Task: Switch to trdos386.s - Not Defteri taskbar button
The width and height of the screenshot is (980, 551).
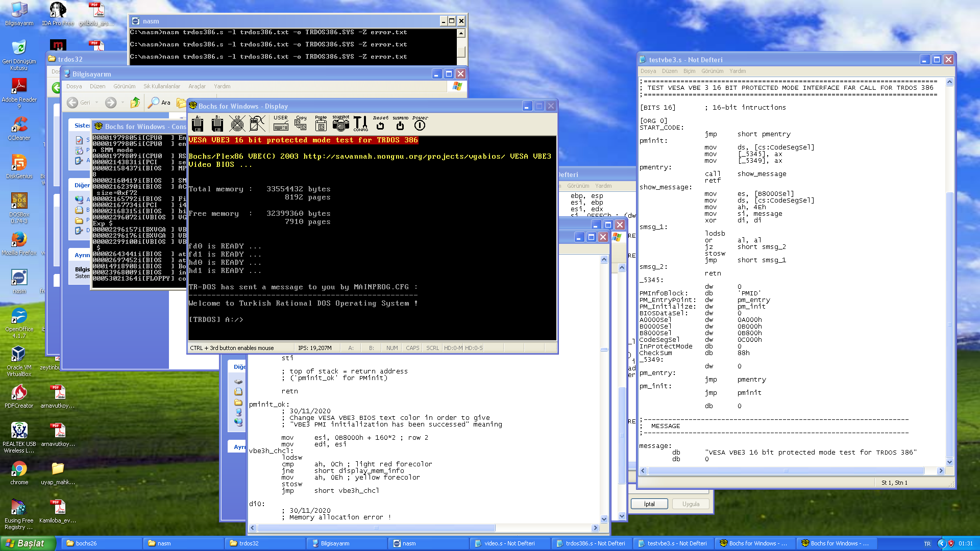Action: pos(592,544)
